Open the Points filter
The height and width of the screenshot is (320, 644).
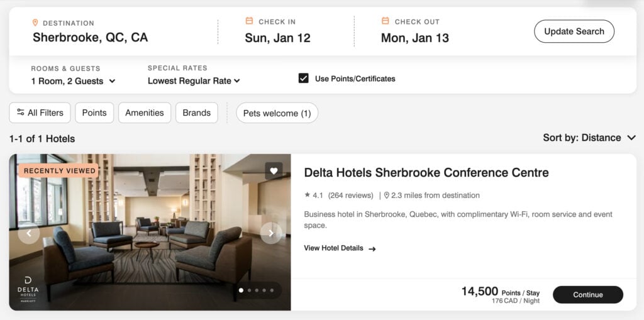coord(94,113)
